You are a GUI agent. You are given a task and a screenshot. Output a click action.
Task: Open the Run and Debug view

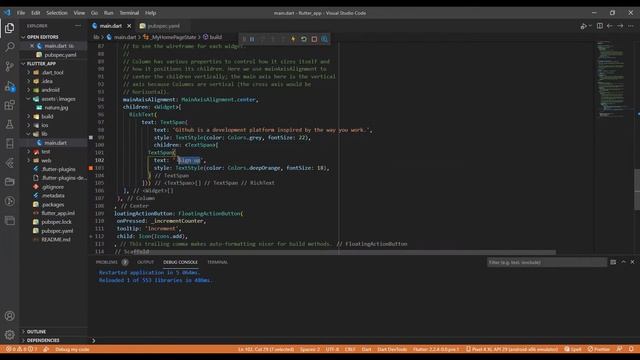[9, 86]
